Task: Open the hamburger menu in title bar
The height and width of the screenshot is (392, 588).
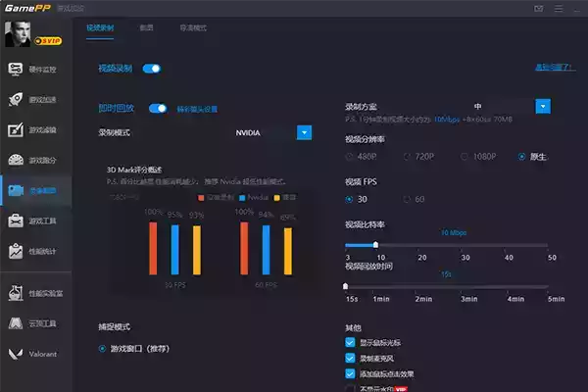Action: (559, 8)
